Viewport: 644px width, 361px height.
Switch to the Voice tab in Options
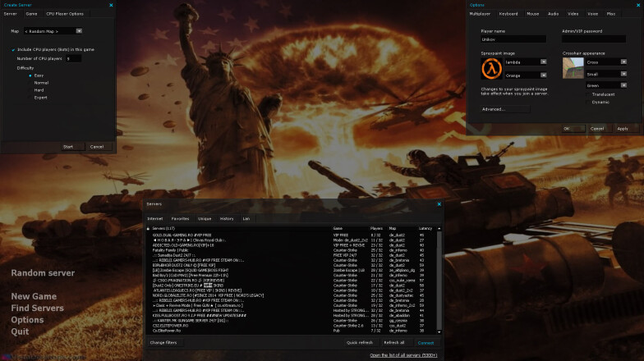coord(593,14)
